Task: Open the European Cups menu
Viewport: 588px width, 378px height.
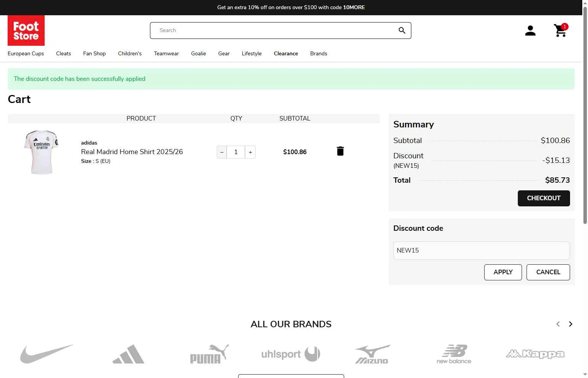Action: 26,53
